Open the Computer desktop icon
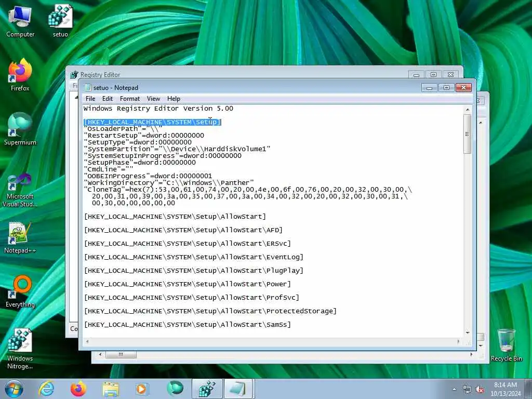The width and height of the screenshot is (532, 399). tap(20, 21)
